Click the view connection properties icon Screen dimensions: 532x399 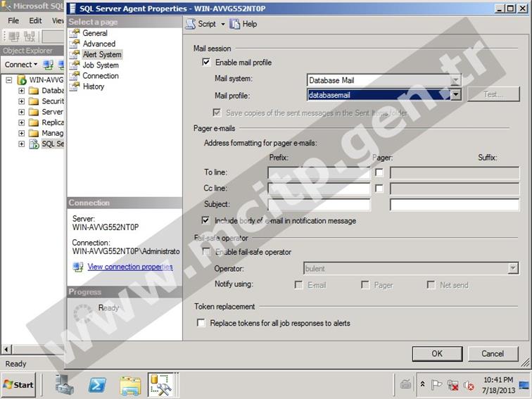(77, 267)
